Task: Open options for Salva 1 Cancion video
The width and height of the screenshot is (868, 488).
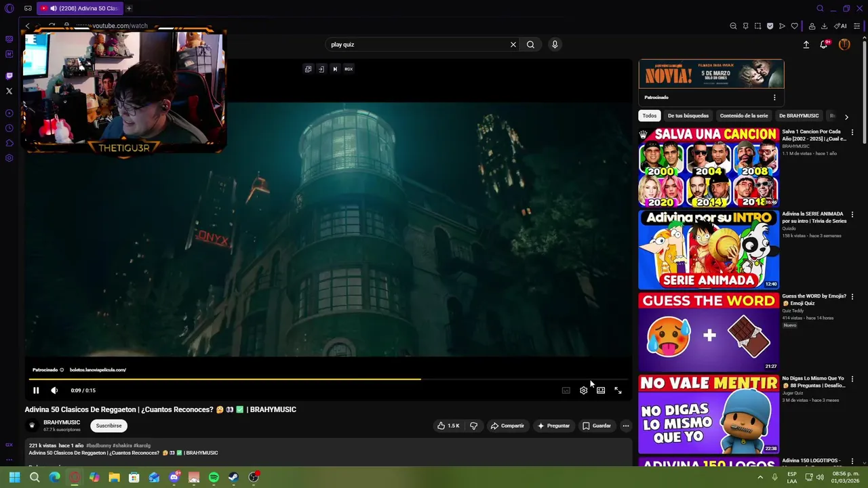Action: click(x=852, y=132)
